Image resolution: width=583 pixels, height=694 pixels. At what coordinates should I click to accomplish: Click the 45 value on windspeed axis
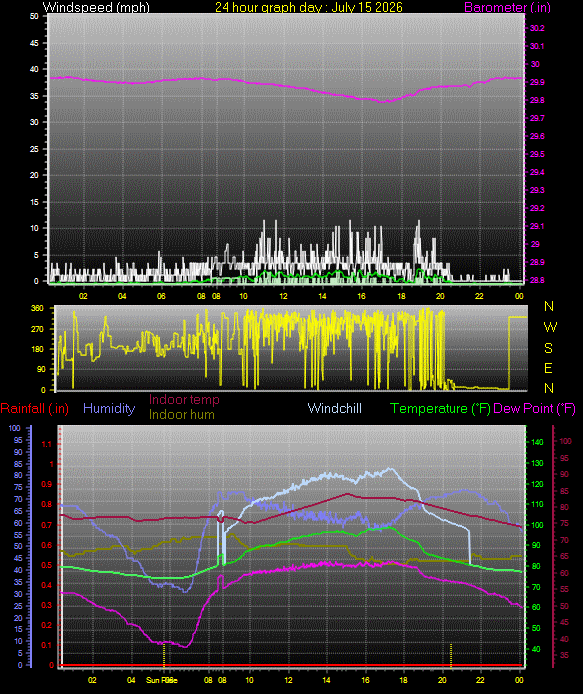coord(34,43)
